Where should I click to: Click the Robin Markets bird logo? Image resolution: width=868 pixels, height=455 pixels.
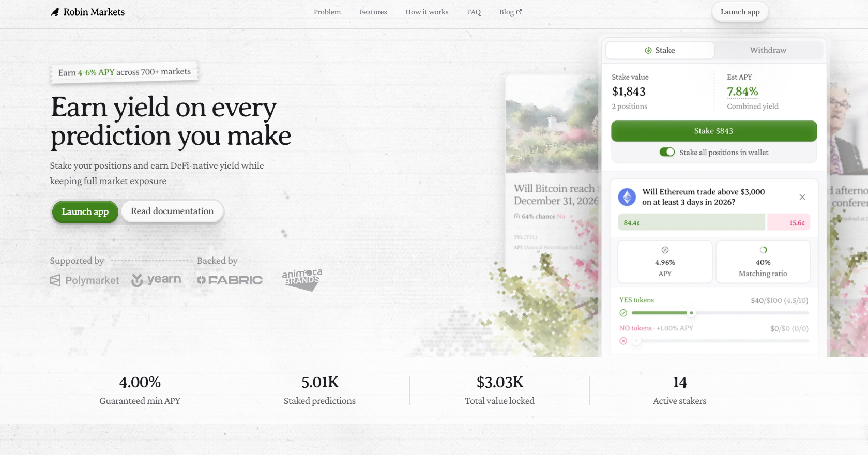(55, 12)
